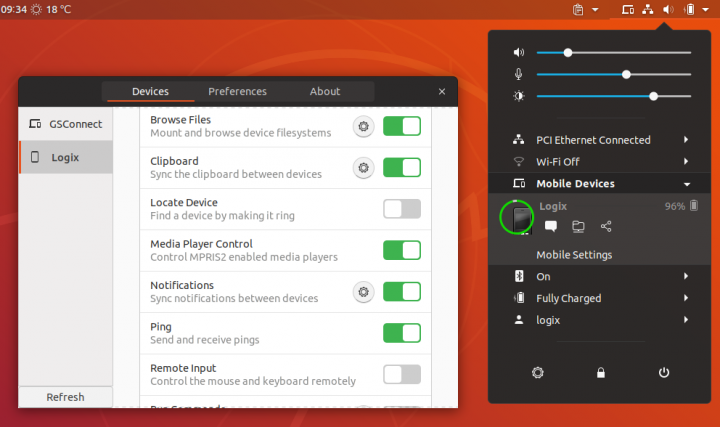Enable the Locate Device toggle
This screenshot has height=427, width=720.
click(401, 209)
